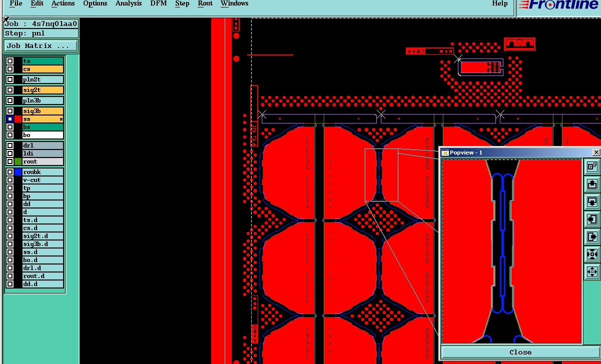This screenshot has width=601, height=364.
Task: Close Popview using title bar X
Action: pyautogui.click(x=595, y=152)
